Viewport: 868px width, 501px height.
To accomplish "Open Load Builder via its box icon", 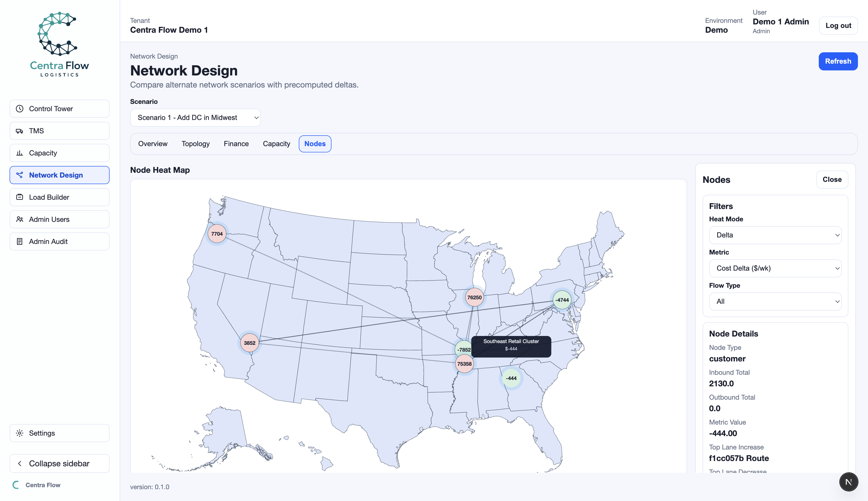I will pyautogui.click(x=20, y=197).
